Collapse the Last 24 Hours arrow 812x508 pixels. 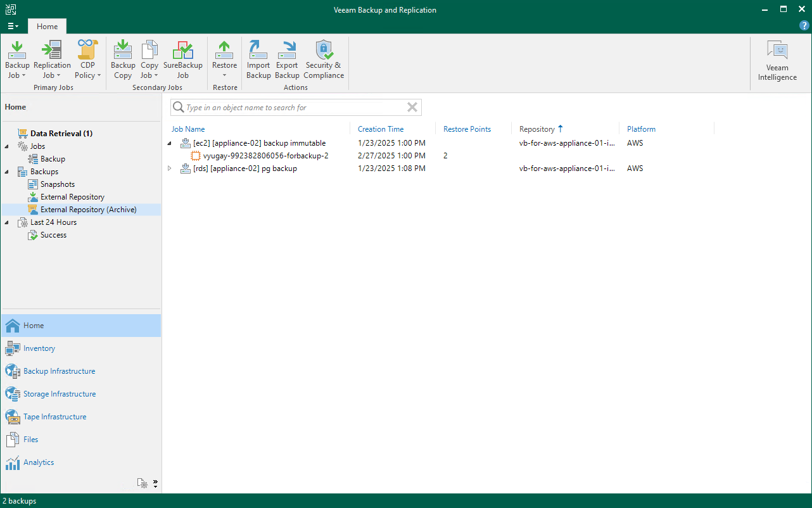click(x=8, y=222)
